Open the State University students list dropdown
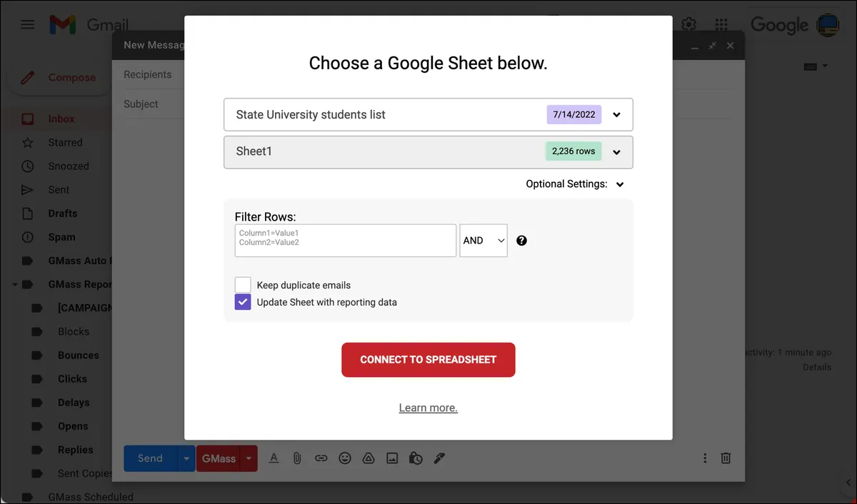 click(428, 114)
